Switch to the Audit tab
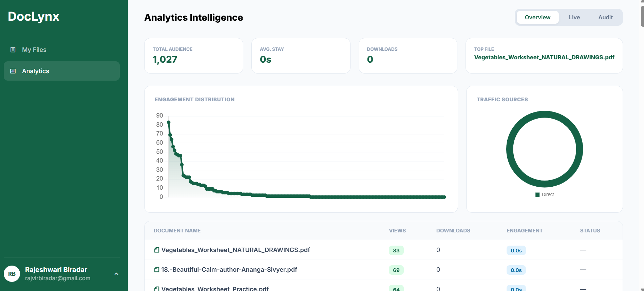 pos(605,17)
